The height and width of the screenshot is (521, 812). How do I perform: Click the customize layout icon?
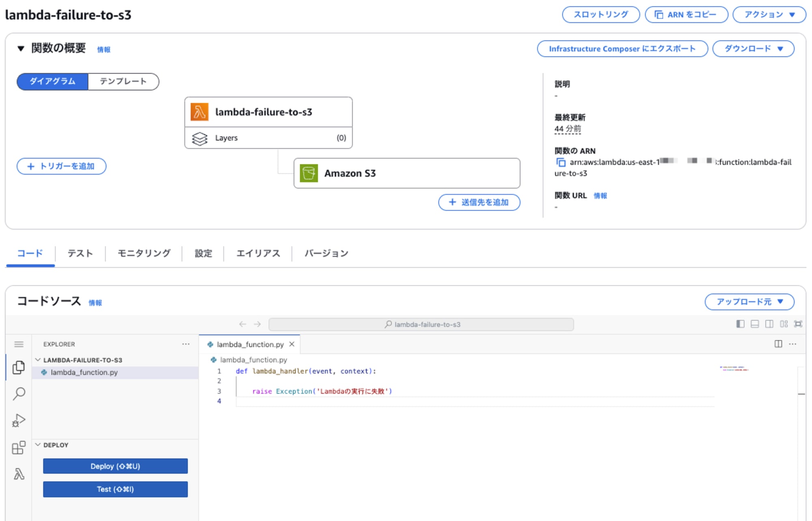784,324
